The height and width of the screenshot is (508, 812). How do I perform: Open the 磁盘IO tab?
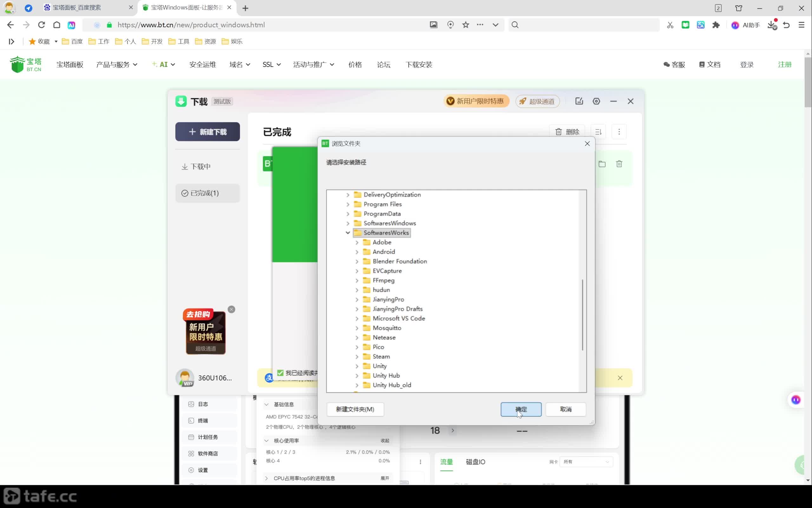[475, 462]
